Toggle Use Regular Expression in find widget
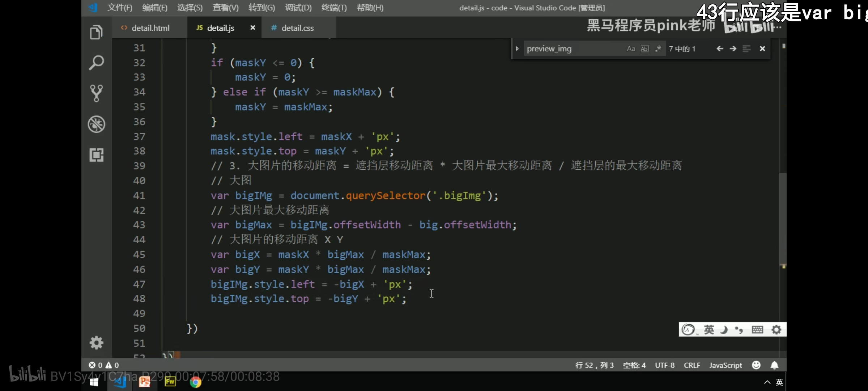This screenshot has width=868, height=391. [x=658, y=49]
